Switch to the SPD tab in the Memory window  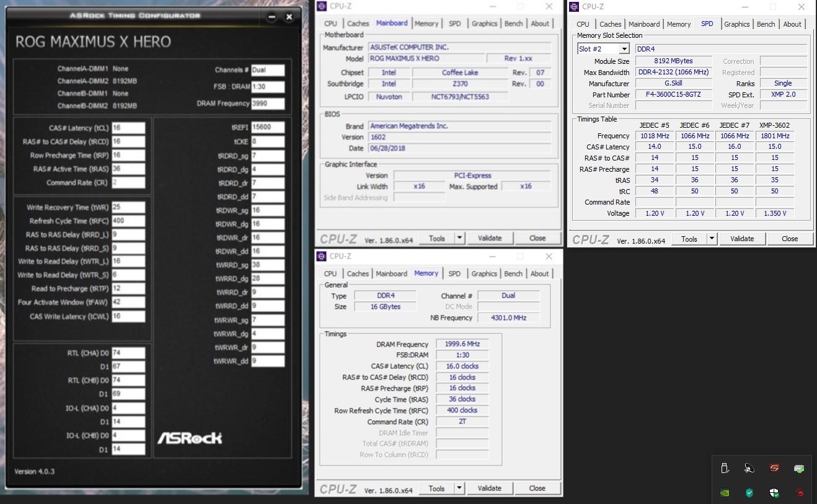point(454,273)
